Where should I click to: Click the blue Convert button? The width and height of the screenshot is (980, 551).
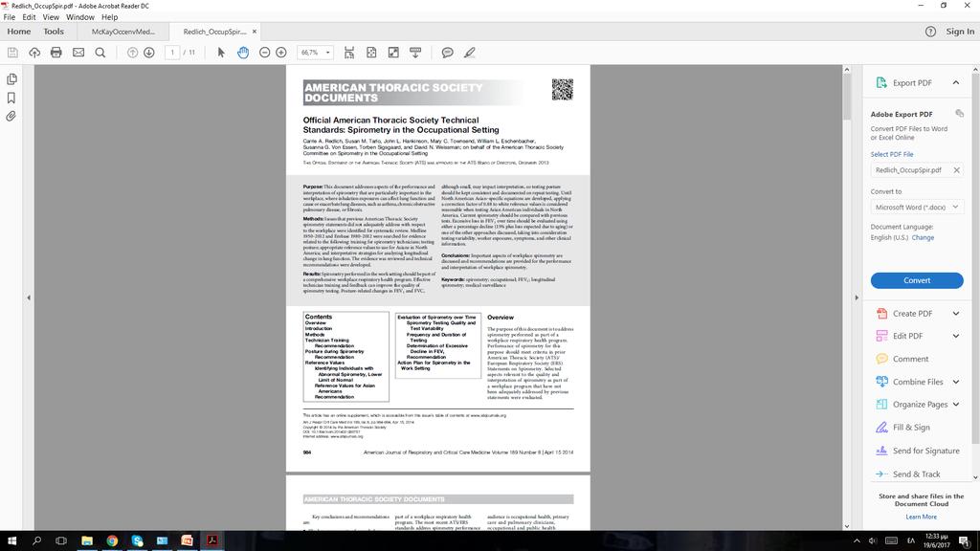pyautogui.click(x=917, y=280)
